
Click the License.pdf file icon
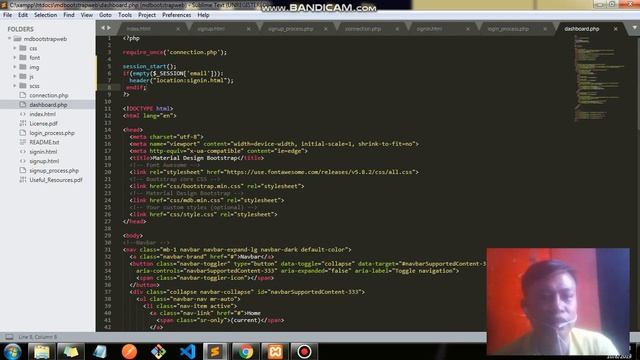(x=23, y=123)
